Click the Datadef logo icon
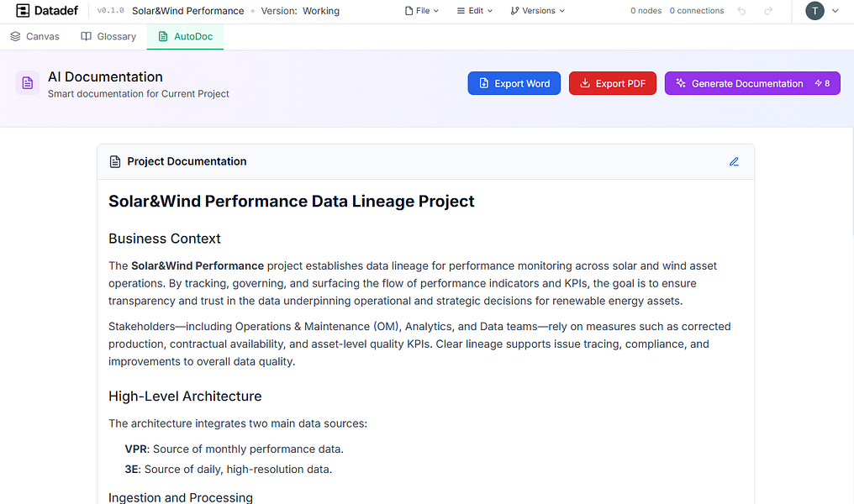Image resolution: width=854 pixels, height=504 pixels. (x=22, y=11)
